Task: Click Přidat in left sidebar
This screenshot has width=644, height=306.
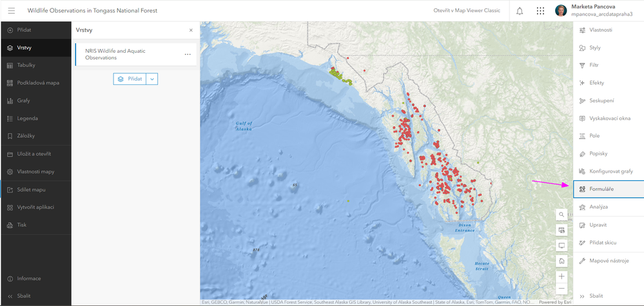Action: (x=35, y=30)
